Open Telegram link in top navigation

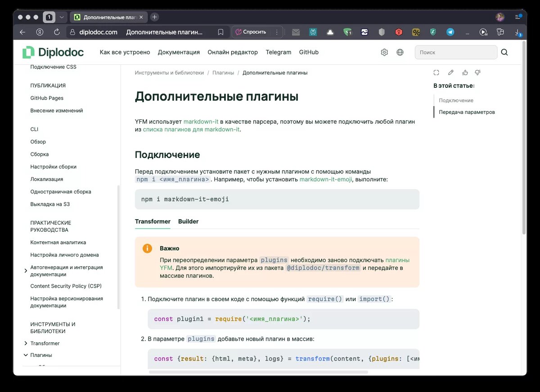(x=279, y=52)
